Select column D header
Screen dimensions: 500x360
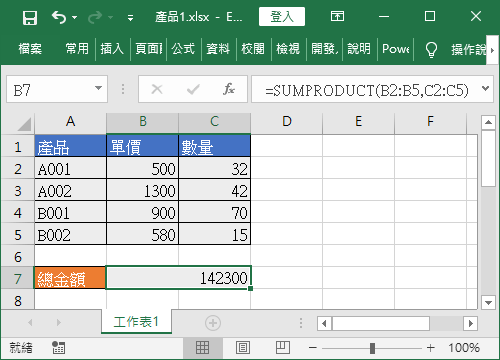point(287,121)
